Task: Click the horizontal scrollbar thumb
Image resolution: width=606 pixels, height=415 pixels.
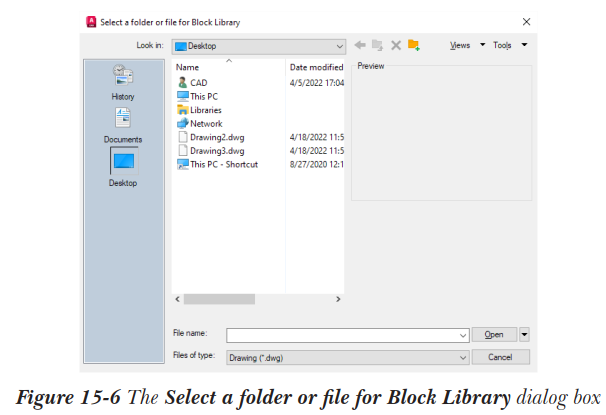Action: pos(219,299)
